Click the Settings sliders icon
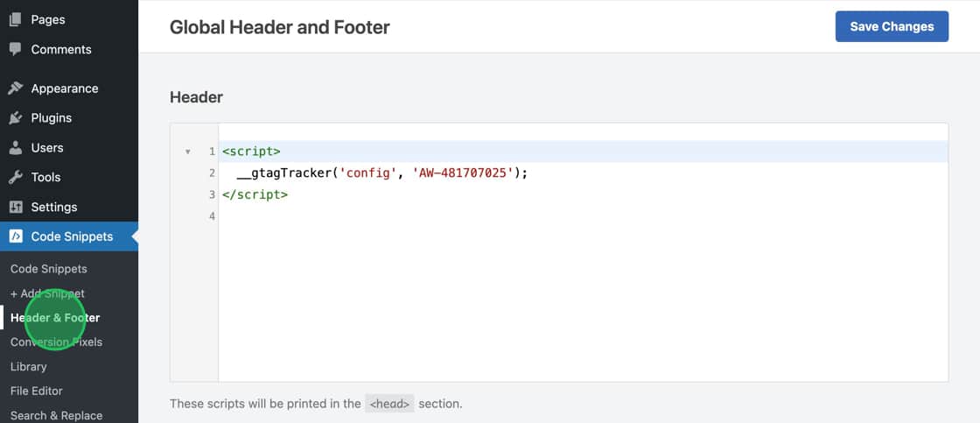This screenshot has height=423, width=980. [16, 208]
